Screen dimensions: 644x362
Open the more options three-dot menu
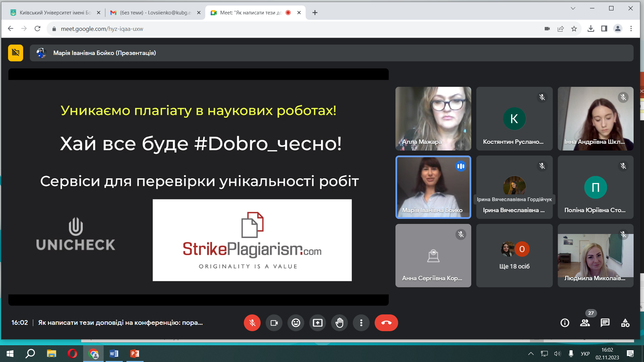361,323
